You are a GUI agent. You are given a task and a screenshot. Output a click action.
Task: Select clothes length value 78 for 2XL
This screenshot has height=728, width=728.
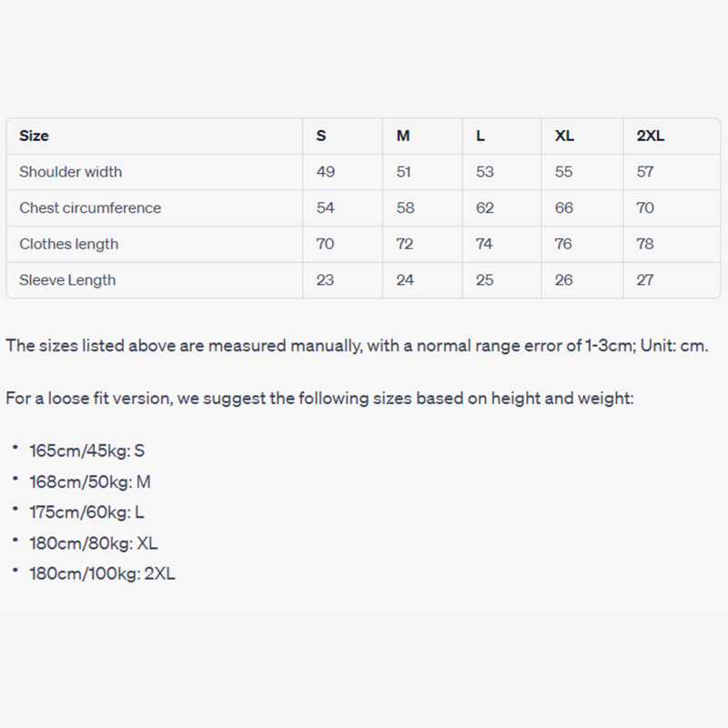[x=645, y=244]
